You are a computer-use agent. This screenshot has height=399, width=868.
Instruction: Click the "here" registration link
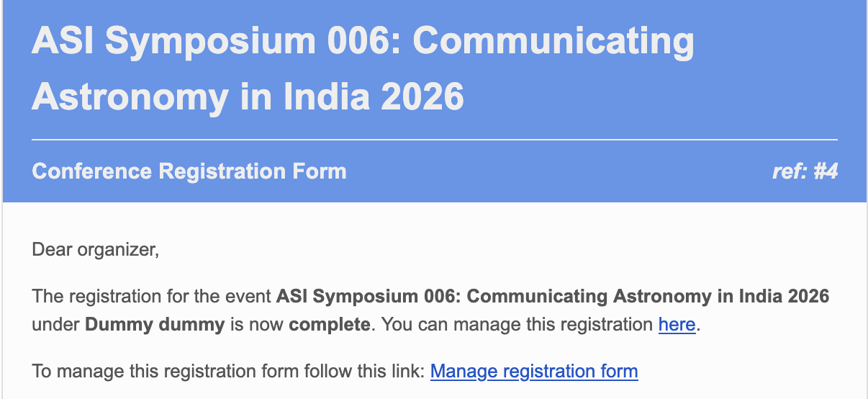point(677,325)
